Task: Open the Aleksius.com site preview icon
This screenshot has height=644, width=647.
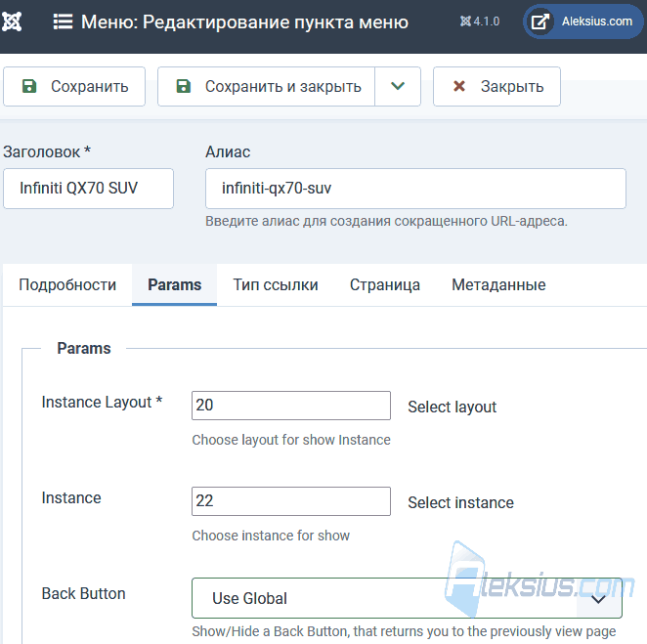Action: [539, 21]
